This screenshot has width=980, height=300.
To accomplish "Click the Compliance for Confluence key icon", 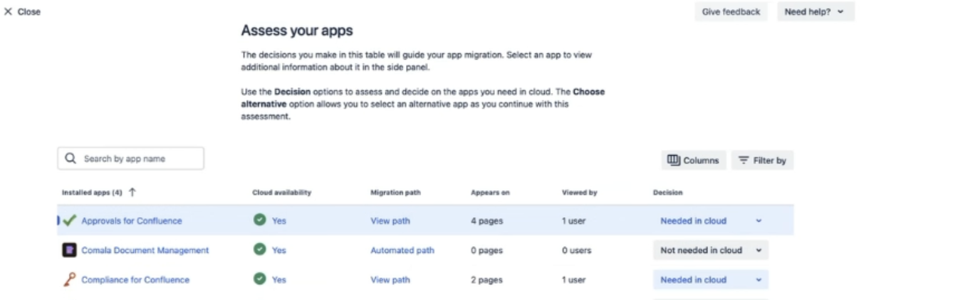I will 69,280.
